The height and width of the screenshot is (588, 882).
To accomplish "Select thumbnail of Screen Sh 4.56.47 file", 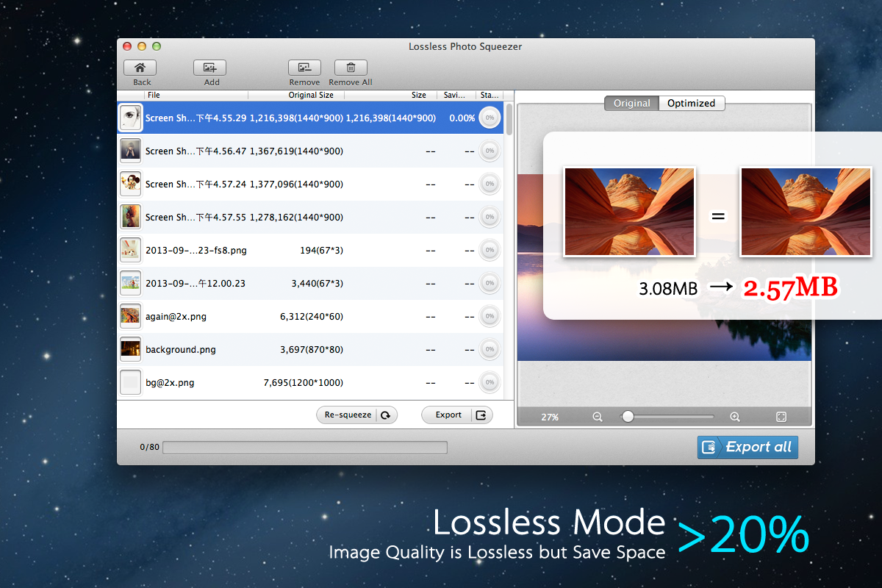I will [130, 151].
